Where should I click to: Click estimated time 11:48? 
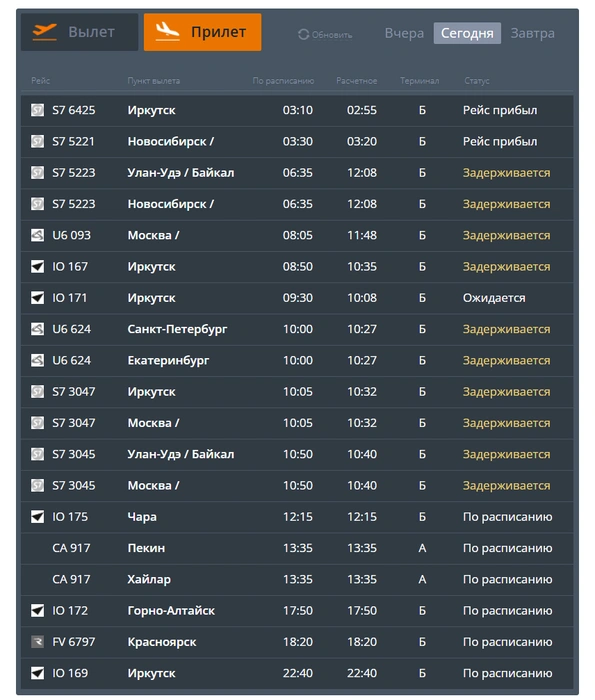pos(362,235)
